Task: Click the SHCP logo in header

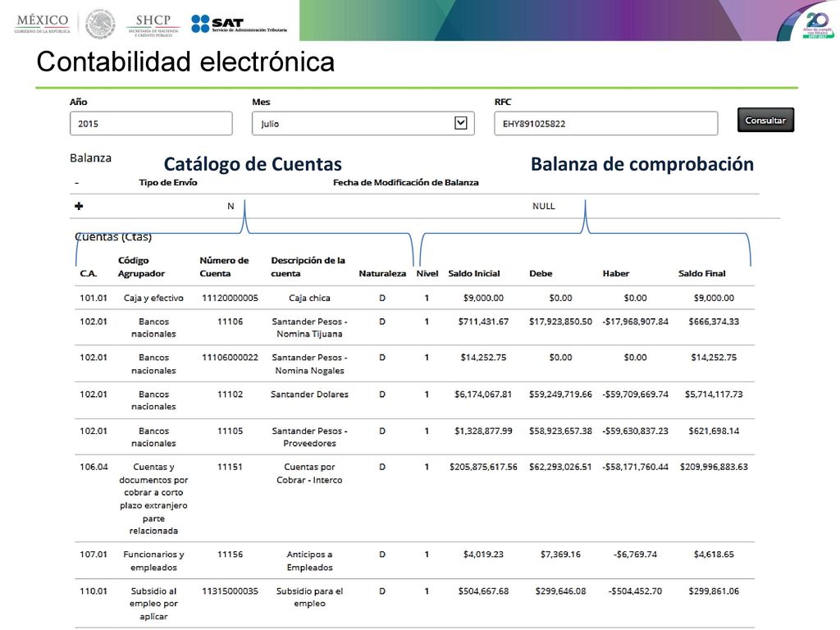Action: point(153,24)
